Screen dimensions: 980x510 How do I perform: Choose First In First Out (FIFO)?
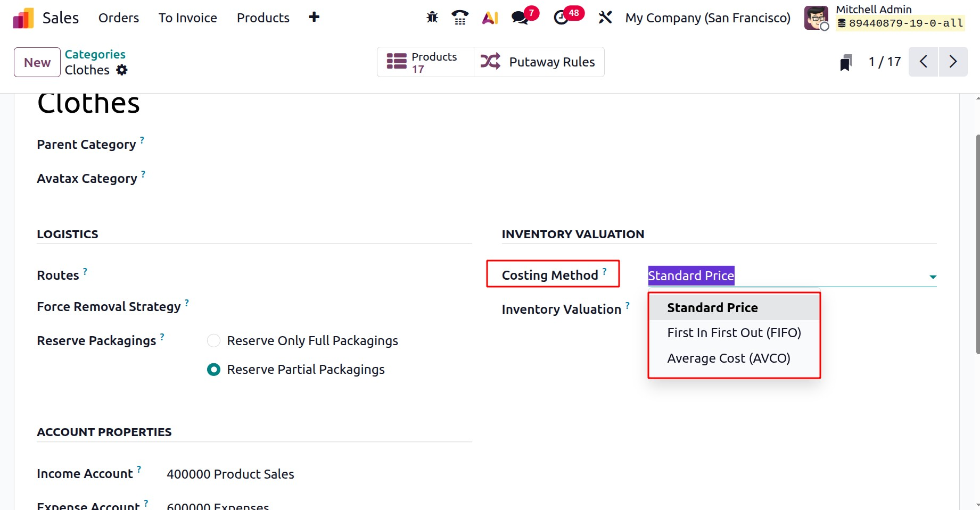pyautogui.click(x=734, y=333)
